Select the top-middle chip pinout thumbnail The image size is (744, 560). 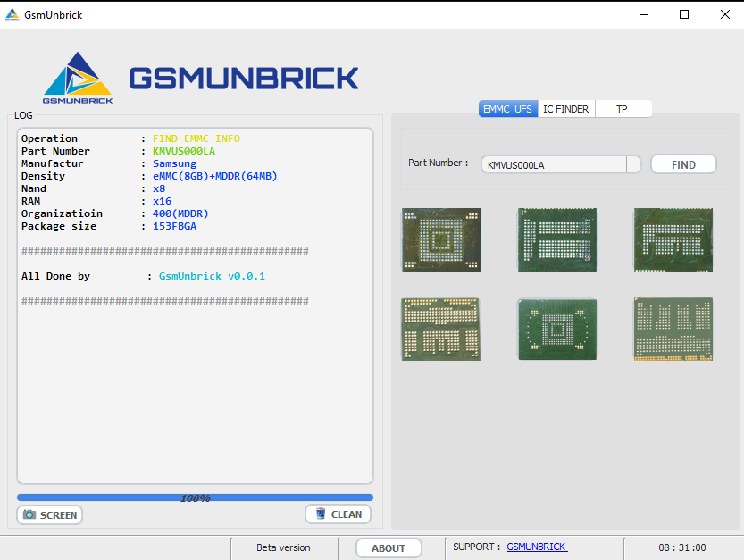tap(557, 239)
